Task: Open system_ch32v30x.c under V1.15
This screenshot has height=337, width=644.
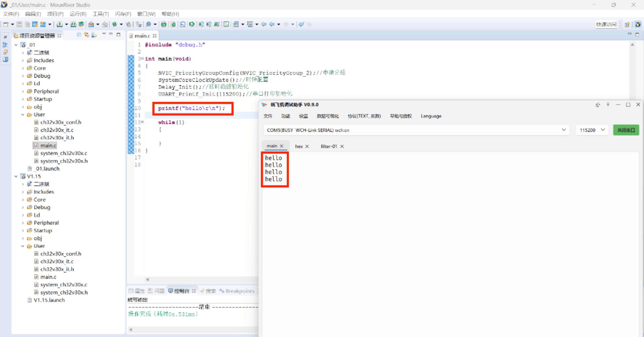Action: 63,285
